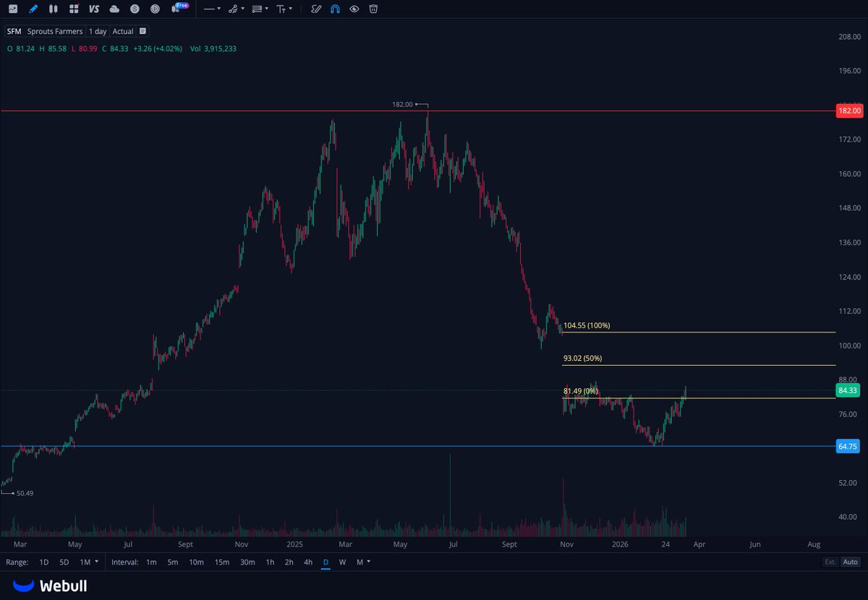This screenshot has height=600, width=868.
Task: Click the cloud icon in toolbar
Action: (x=114, y=9)
